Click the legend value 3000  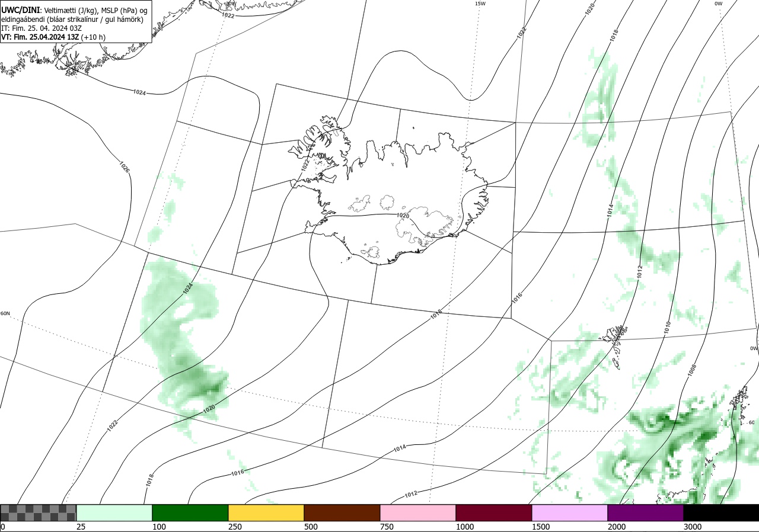pos(693,527)
